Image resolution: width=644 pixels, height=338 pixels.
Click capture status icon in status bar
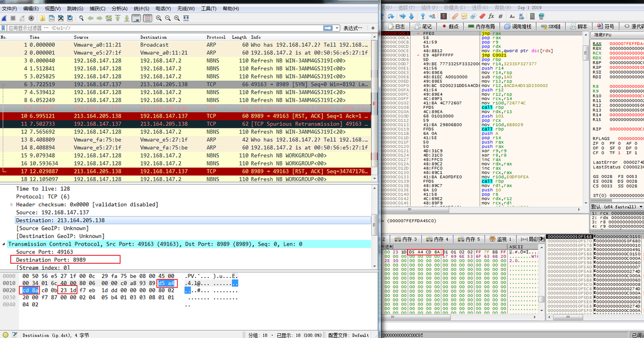tap(5, 334)
